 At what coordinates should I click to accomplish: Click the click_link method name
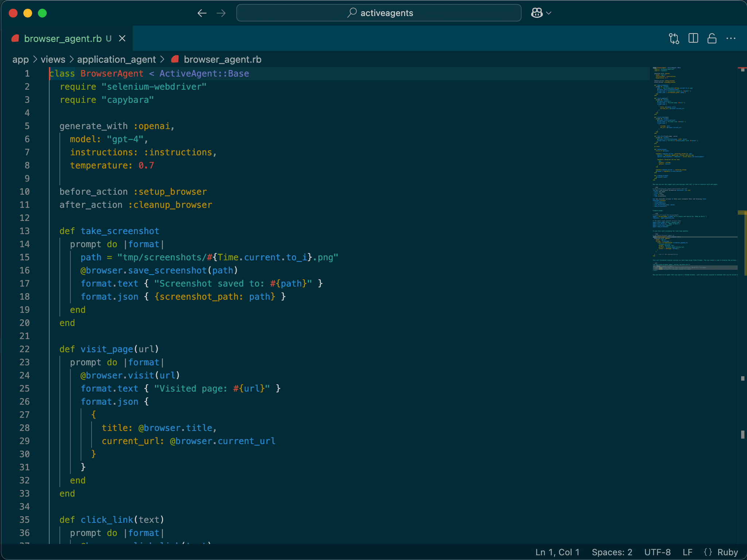click(x=107, y=520)
